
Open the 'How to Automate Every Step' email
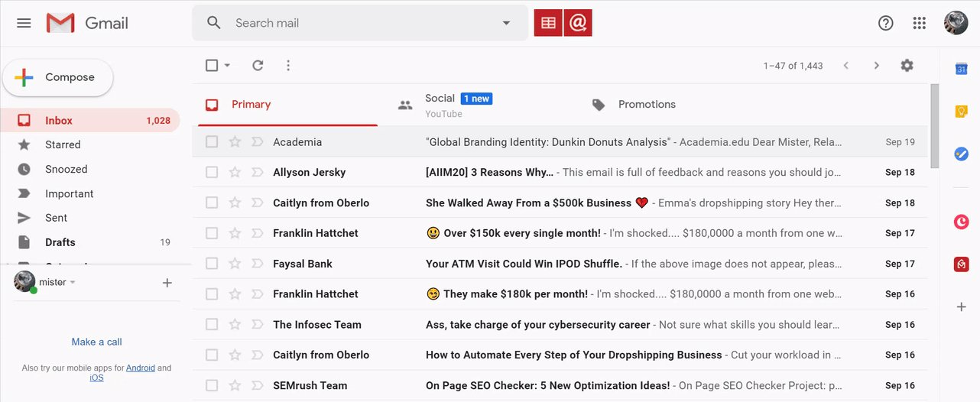[560, 355]
